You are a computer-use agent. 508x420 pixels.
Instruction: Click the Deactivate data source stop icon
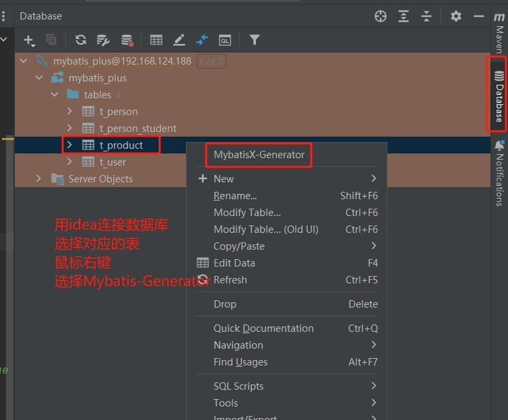coord(127,40)
